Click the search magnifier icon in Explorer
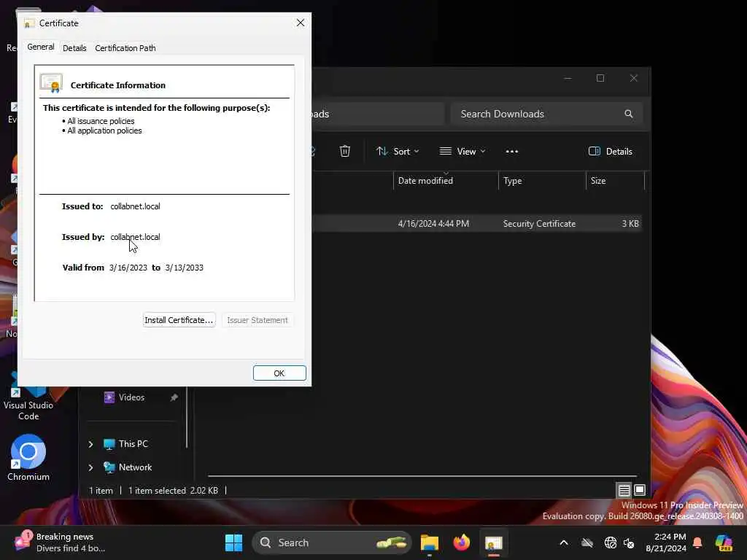This screenshot has height=560, width=747. click(x=629, y=114)
